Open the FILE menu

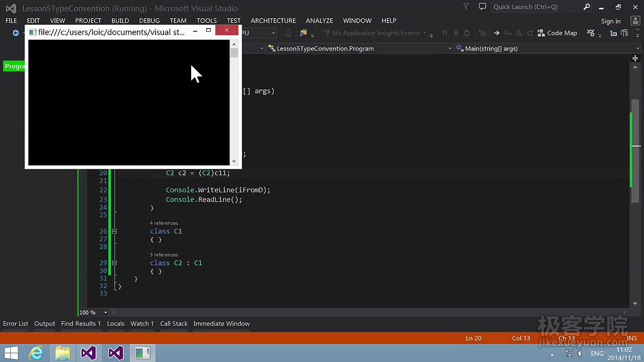coord(11,21)
